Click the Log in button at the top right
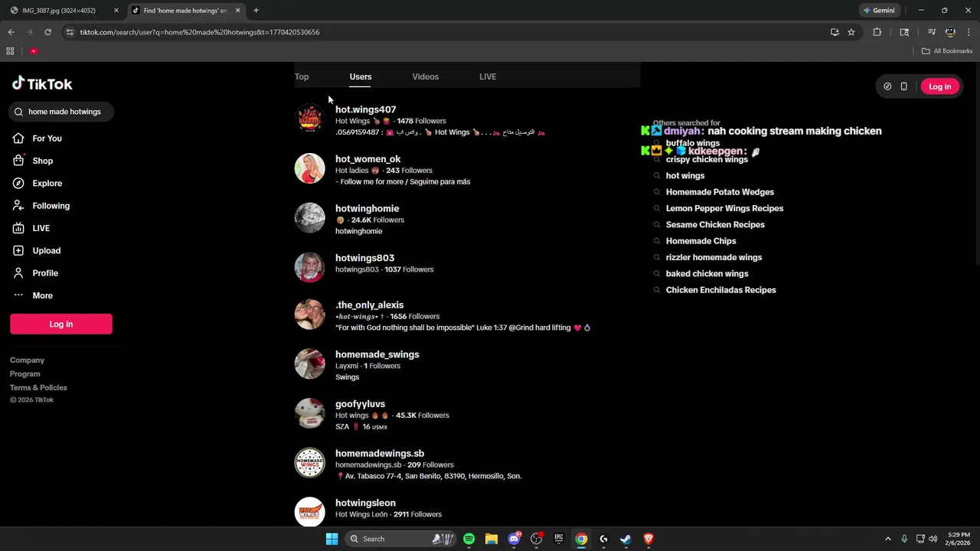 click(x=939, y=86)
